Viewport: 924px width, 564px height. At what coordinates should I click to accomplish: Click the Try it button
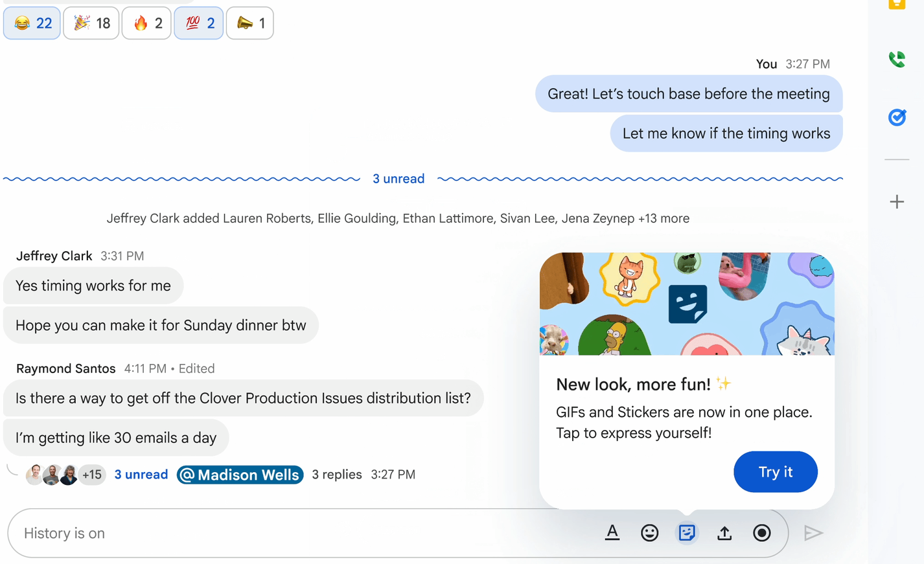[x=775, y=472]
